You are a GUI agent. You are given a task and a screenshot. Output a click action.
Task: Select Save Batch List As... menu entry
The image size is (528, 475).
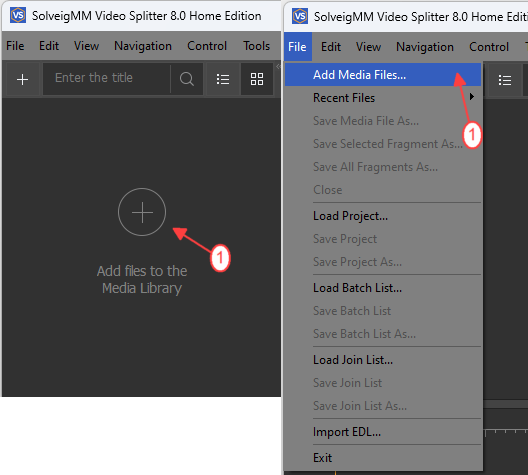point(383,334)
